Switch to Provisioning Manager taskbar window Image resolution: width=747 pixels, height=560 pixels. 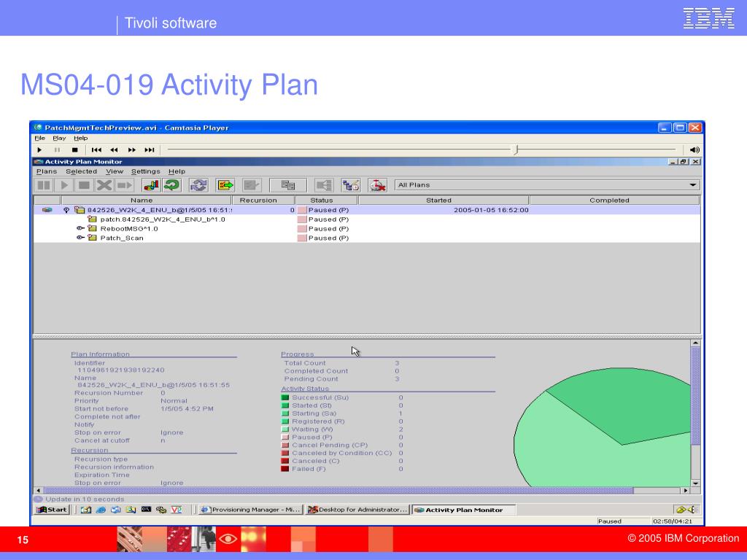pyautogui.click(x=251, y=510)
